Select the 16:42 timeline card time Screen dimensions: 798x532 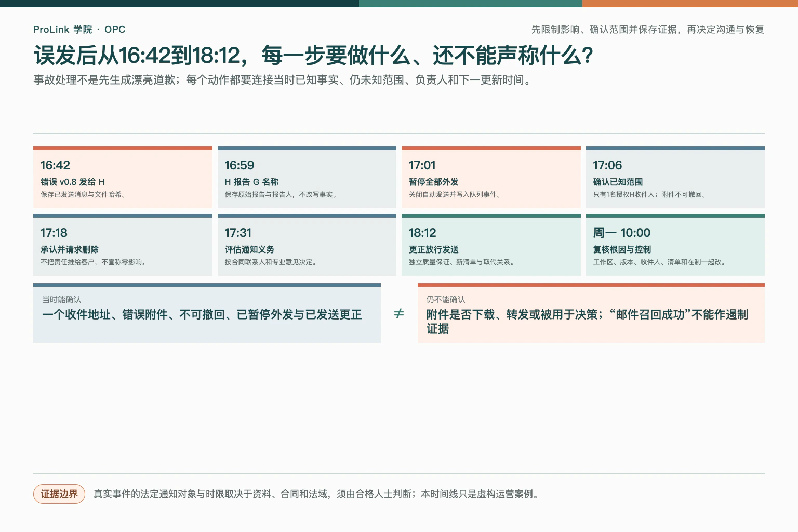(x=55, y=165)
